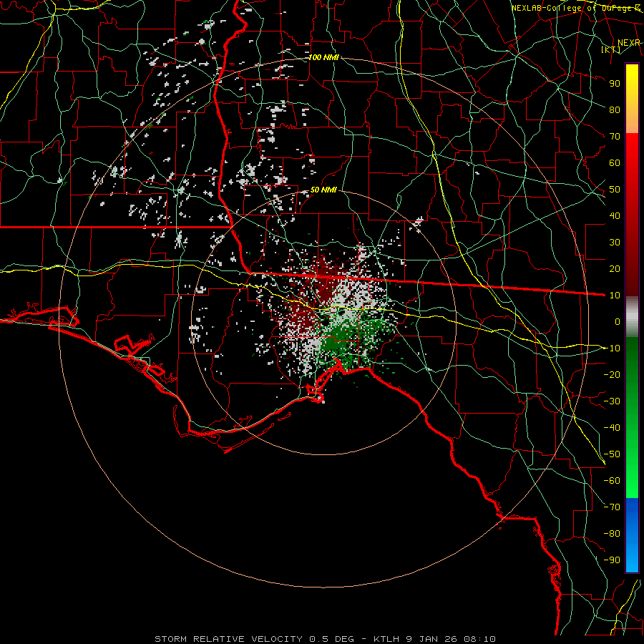
Task: Click the 90 value on the velocity scale
Action: pos(615,84)
